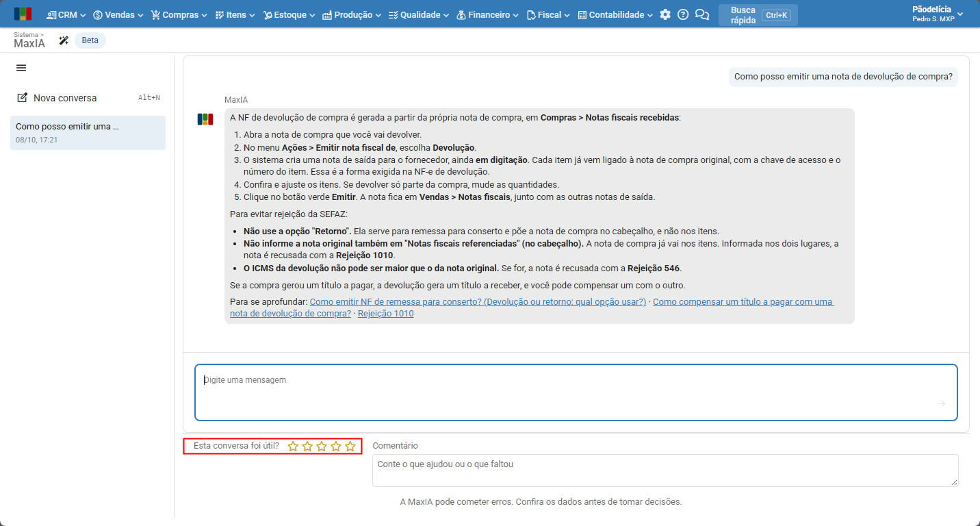Open the chat bubbles icon in top bar
980x526 pixels.
pyautogui.click(x=701, y=14)
